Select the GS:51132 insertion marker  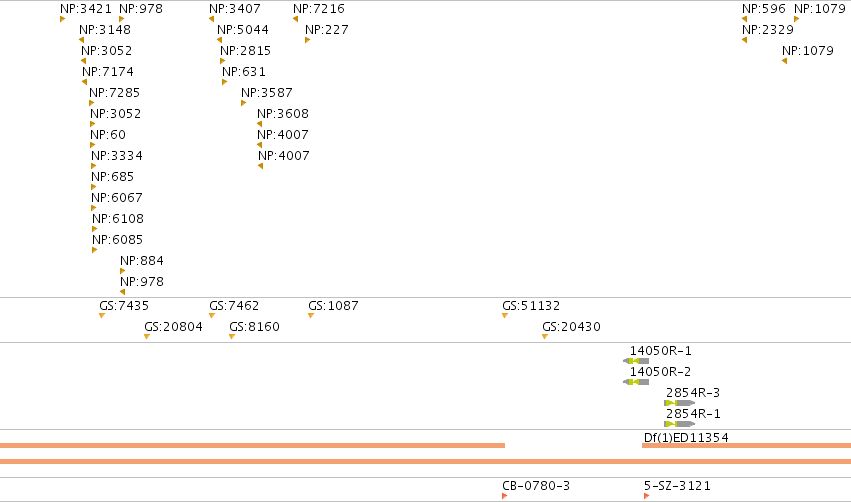coord(505,316)
